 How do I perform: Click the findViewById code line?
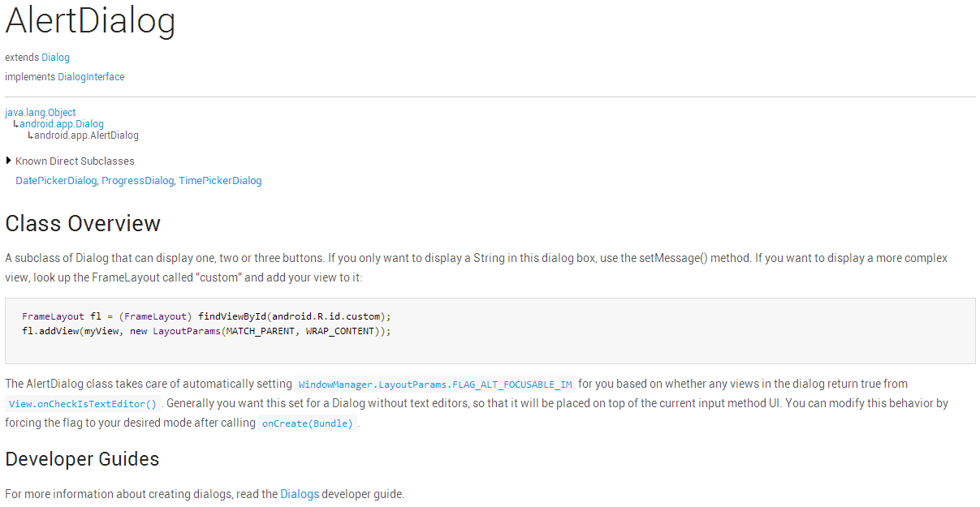click(206, 316)
